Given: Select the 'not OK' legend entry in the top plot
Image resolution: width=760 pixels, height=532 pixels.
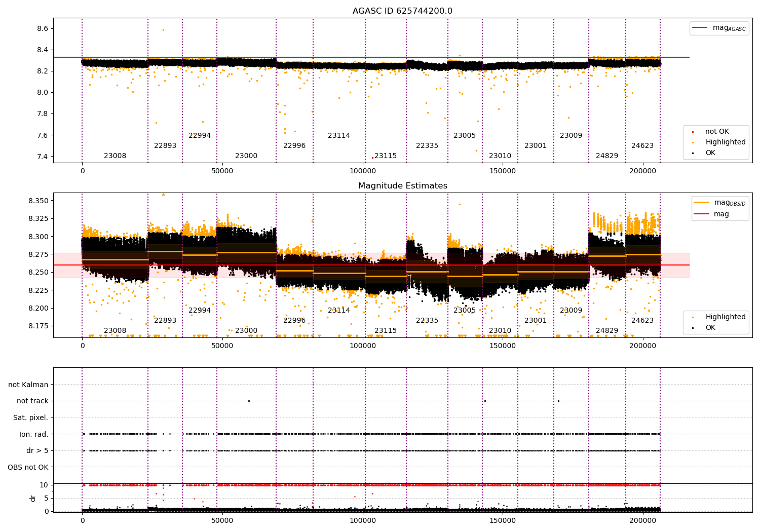Looking at the screenshot, I should 717,132.
